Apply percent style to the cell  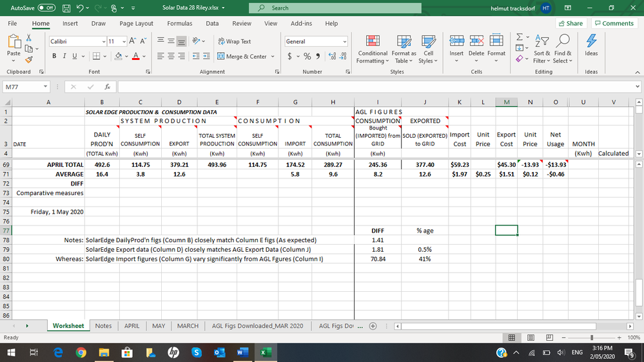coord(308,57)
